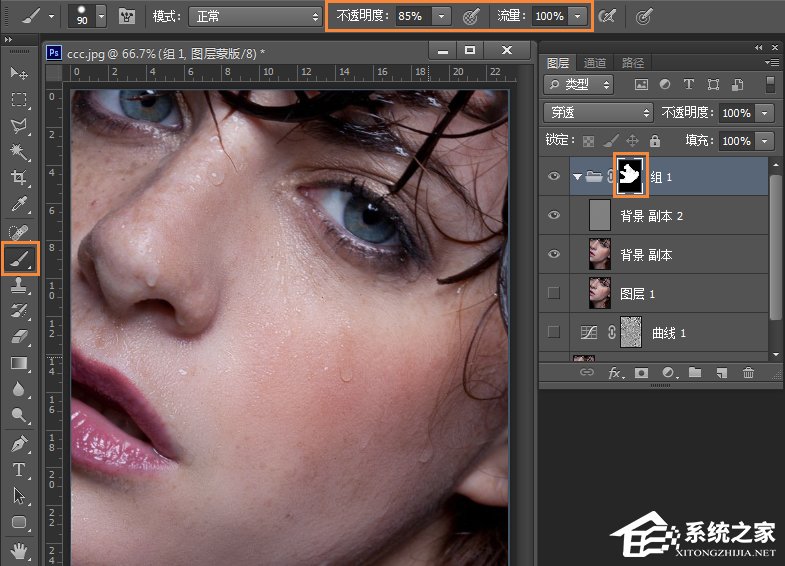Select the Brush tool in the toolbox

pos(19,258)
